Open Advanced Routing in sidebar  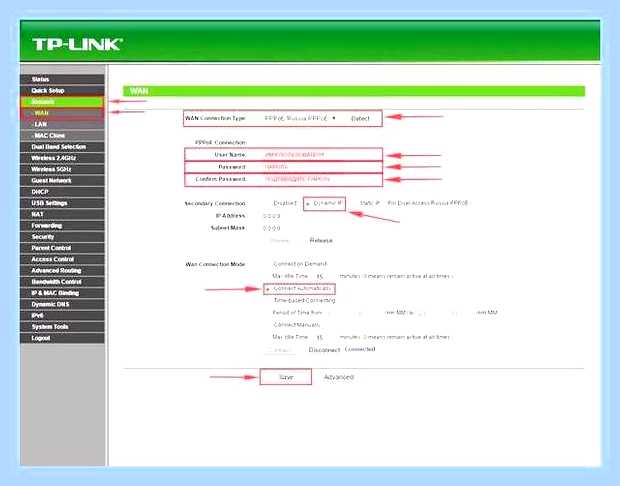(x=62, y=270)
